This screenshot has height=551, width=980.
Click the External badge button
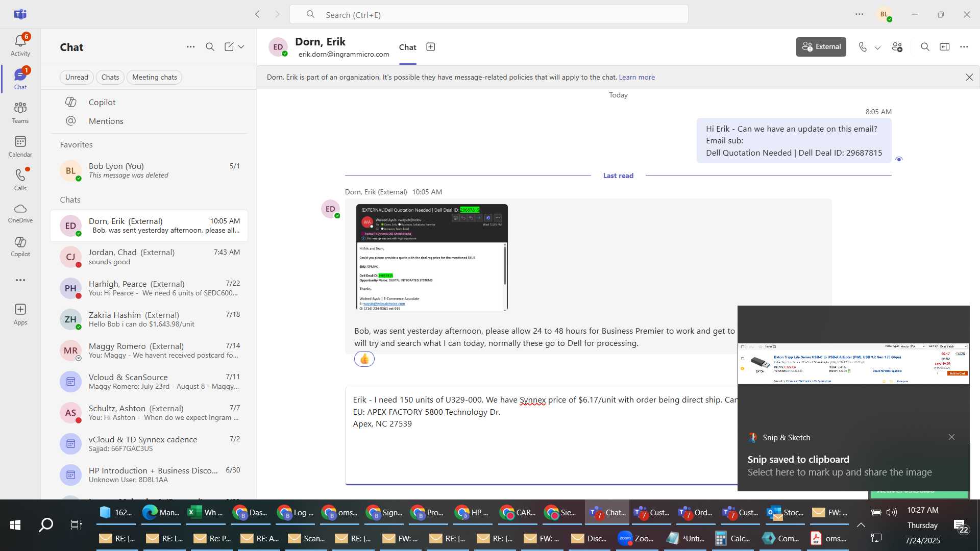tap(821, 47)
